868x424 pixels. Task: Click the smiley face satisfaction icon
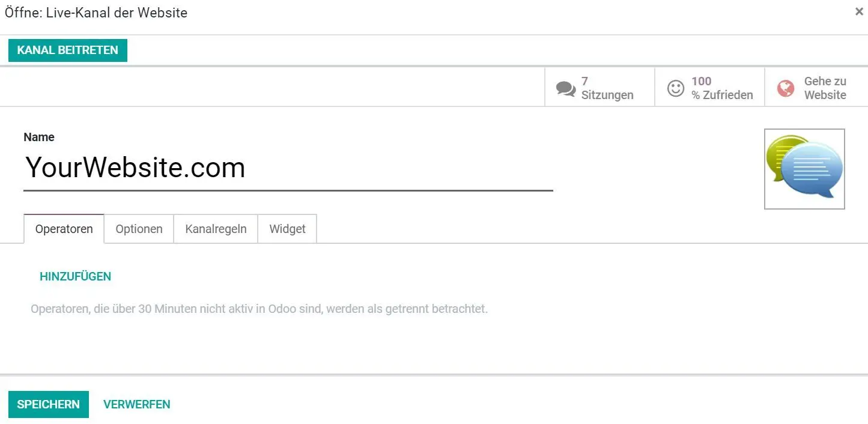(x=676, y=88)
